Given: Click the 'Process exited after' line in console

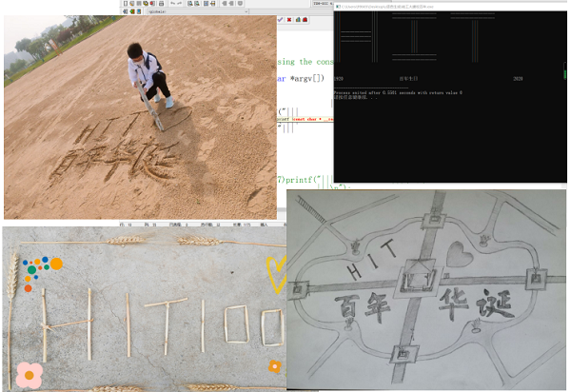Looking at the screenshot, I should (x=398, y=93).
